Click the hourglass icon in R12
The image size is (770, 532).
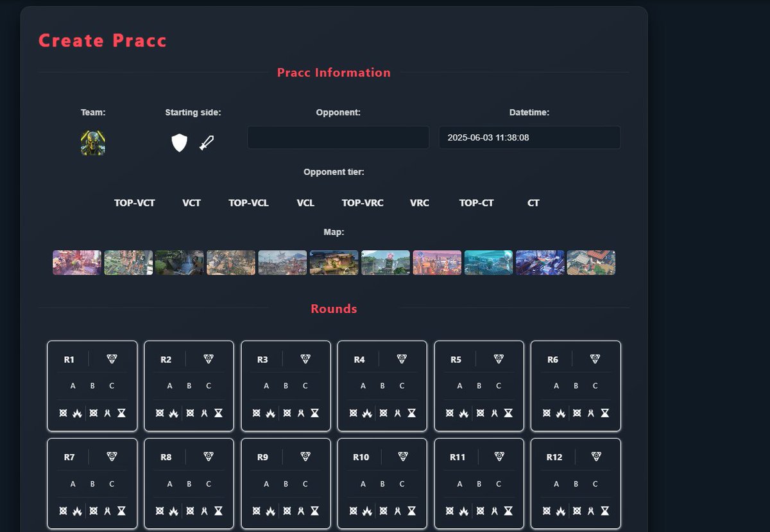tap(605, 511)
